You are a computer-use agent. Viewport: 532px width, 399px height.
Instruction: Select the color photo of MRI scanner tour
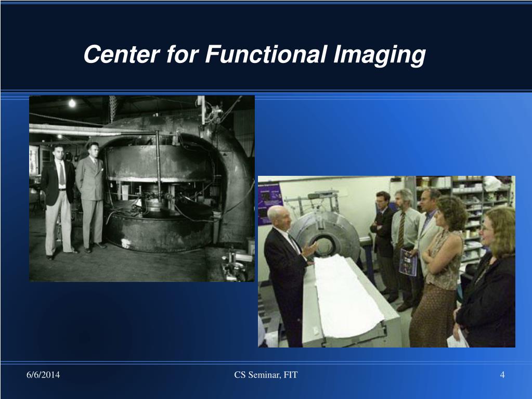(386, 261)
